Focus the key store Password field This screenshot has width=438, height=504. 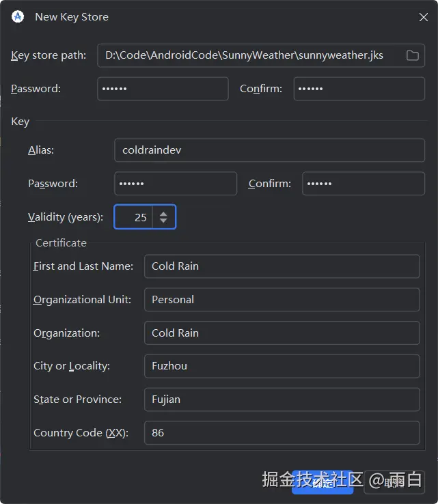[163, 89]
